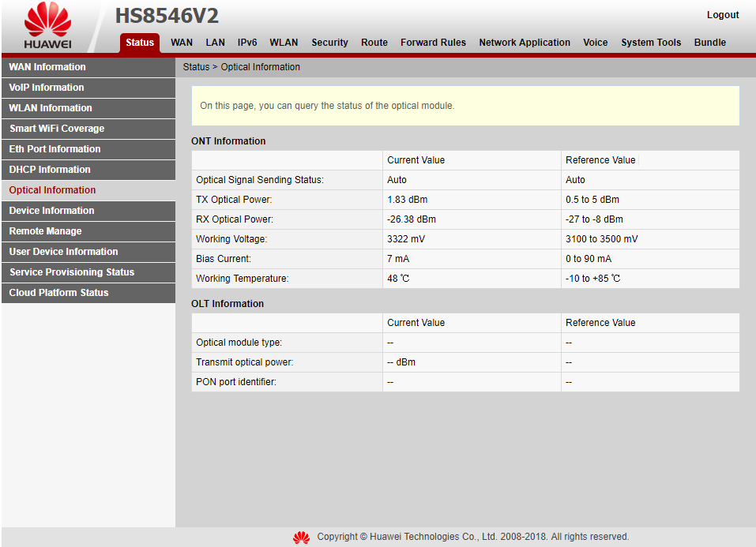
Task: Click the Working Temperature value 48 ℃
Action: click(x=398, y=279)
